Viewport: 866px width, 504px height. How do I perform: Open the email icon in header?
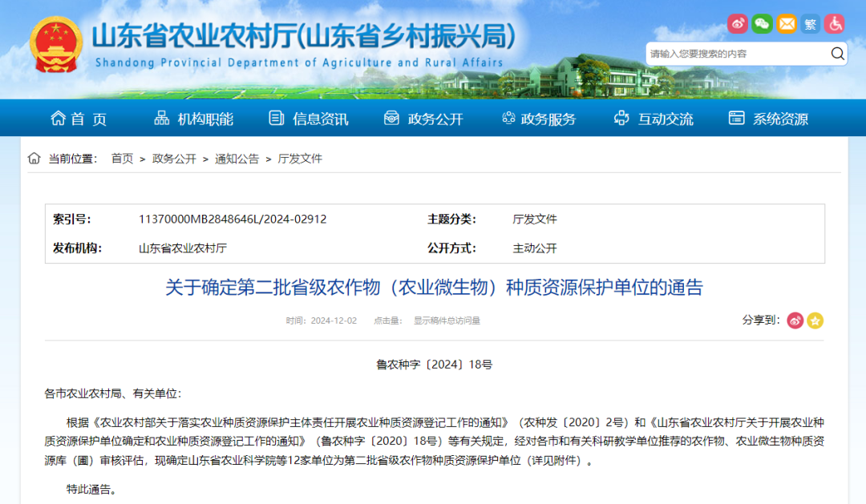[x=786, y=23]
